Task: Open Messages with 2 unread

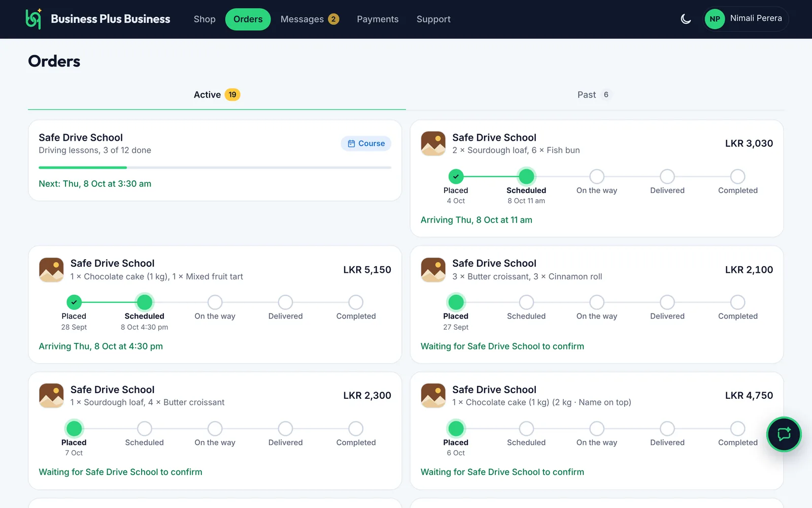Action: (x=310, y=19)
